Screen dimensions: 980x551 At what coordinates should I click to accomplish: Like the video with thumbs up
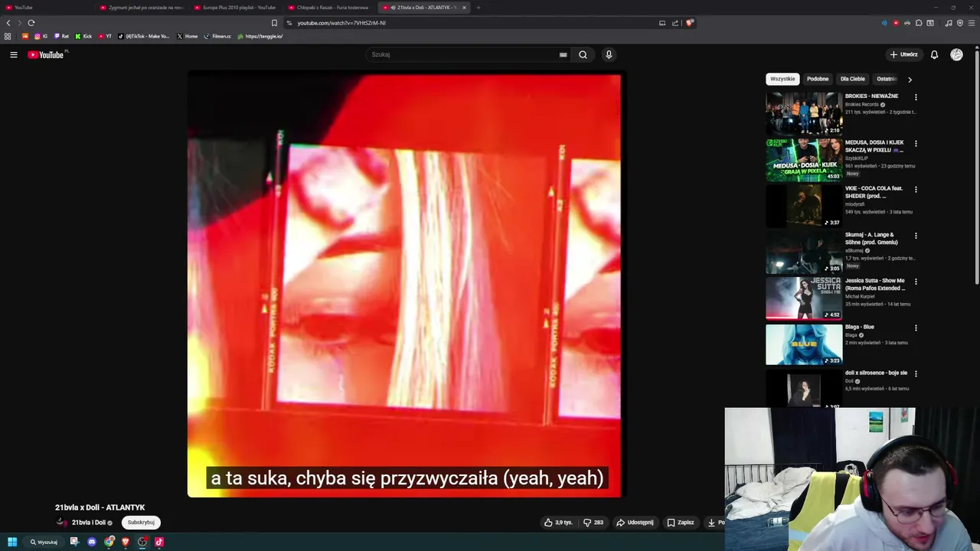pos(558,523)
